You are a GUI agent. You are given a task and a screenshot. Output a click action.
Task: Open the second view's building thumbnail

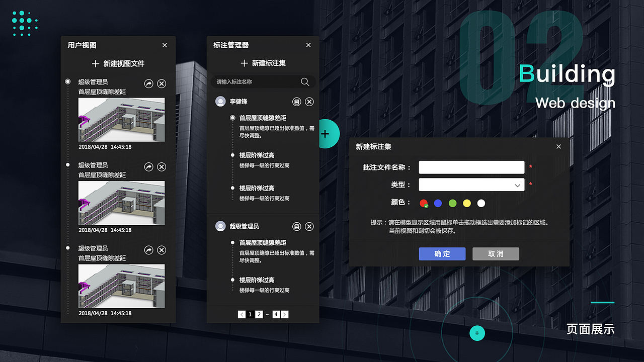[122, 203]
